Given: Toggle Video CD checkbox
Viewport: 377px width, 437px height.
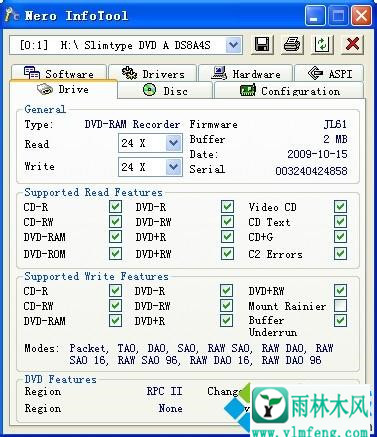Looking at the screenshot, I should coord(340,207).
